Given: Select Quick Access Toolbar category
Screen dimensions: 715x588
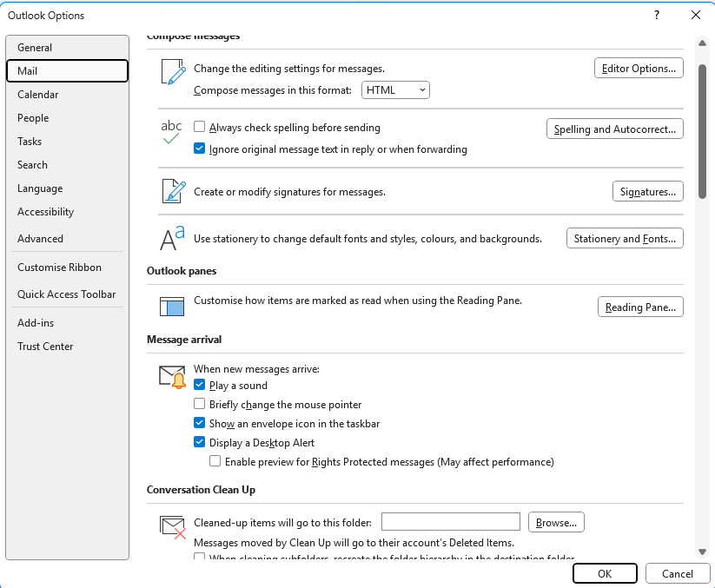Looking at the screenshot, I should [68, 294].
